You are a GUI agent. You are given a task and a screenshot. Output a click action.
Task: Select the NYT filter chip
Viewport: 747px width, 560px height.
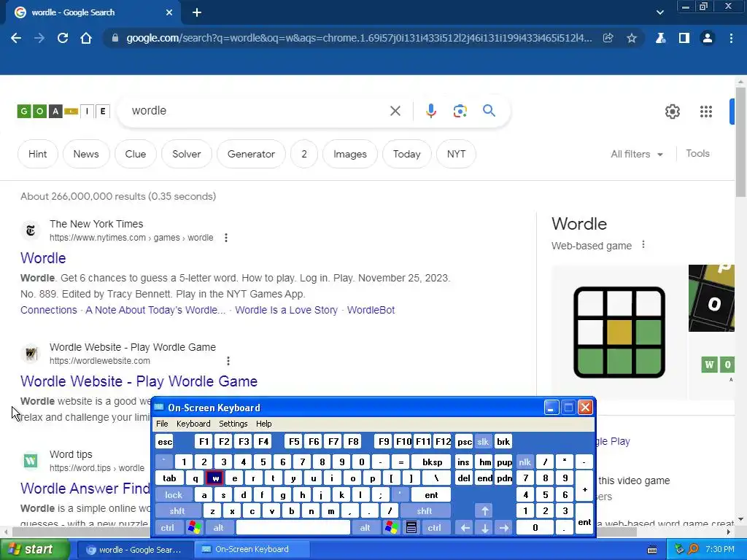click(x=456, y=155)
